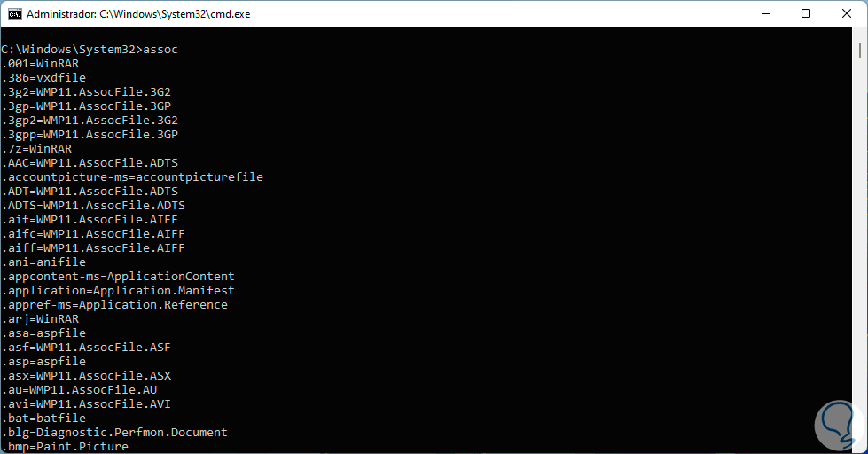Screen dimensions: 868x454
Task: Click the .accountpicture-ms association line
Action: click(132, 177)
